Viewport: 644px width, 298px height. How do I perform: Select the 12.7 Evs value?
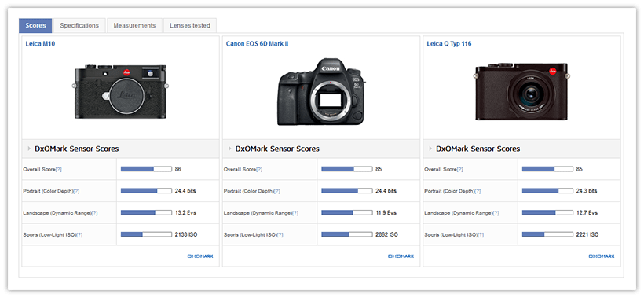587,212
